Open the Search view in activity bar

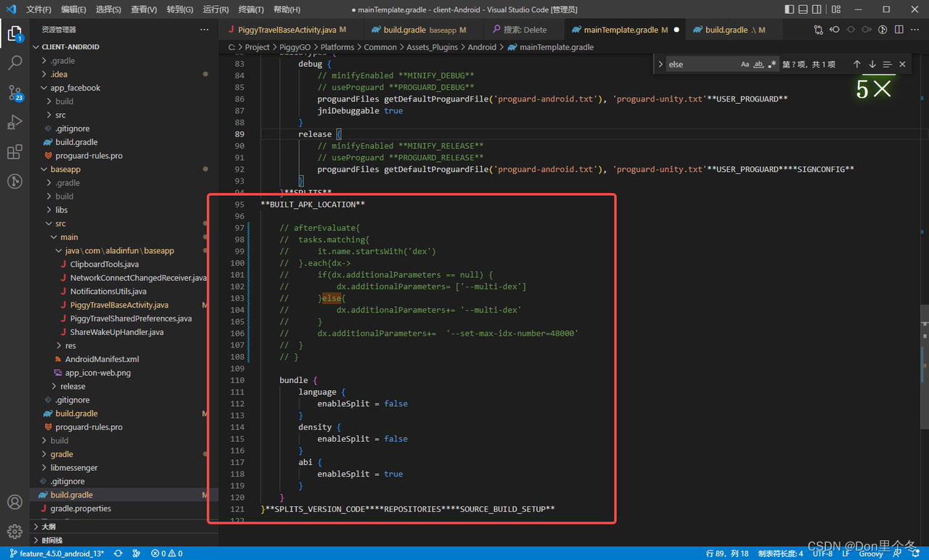tap(15, 63)
